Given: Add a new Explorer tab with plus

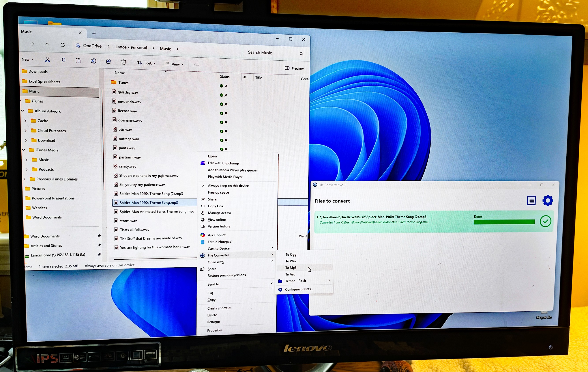Looking at the screenshot, I should (x=94, y=34).
